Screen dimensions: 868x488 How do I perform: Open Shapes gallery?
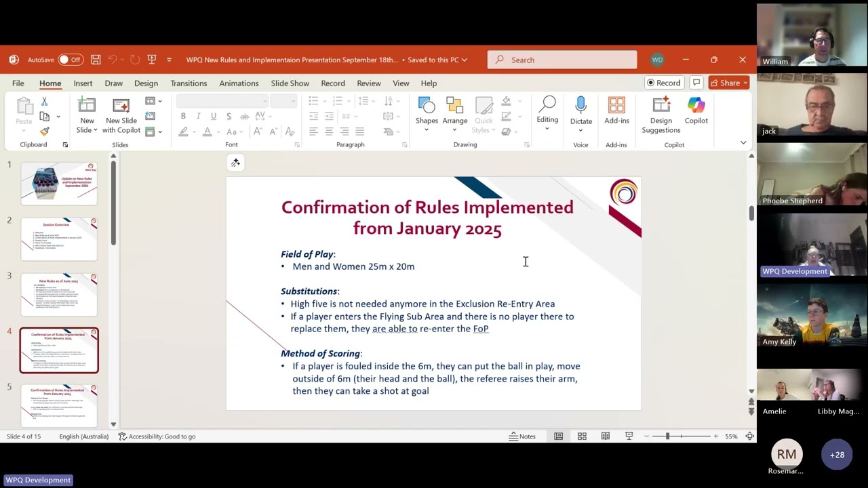tap(427, 114)
